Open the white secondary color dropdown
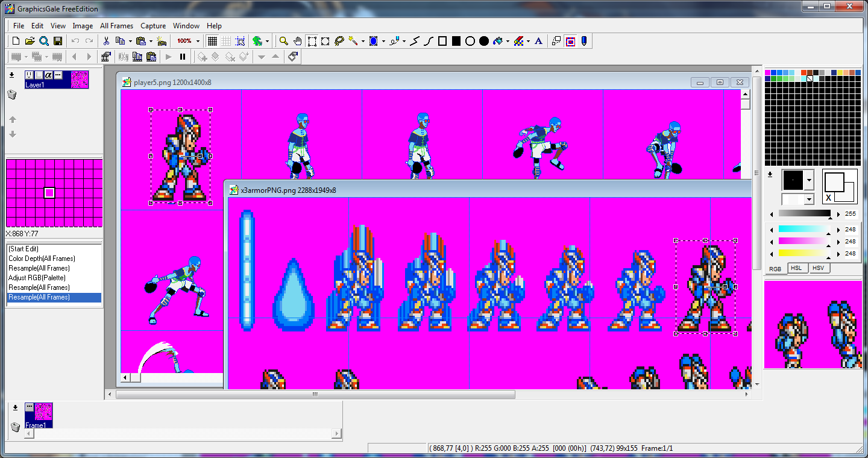Screen dimensions: 868x458 (x=809, y=199)
